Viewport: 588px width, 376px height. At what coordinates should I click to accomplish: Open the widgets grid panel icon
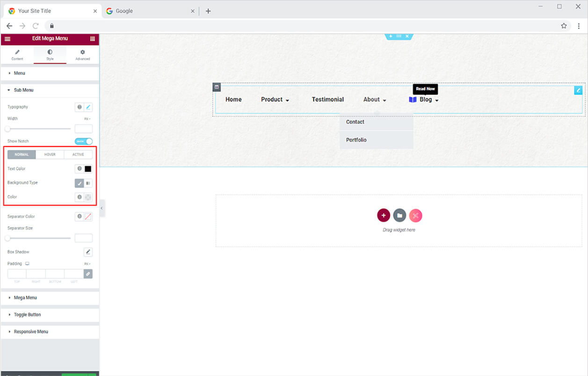coord(92,39)
